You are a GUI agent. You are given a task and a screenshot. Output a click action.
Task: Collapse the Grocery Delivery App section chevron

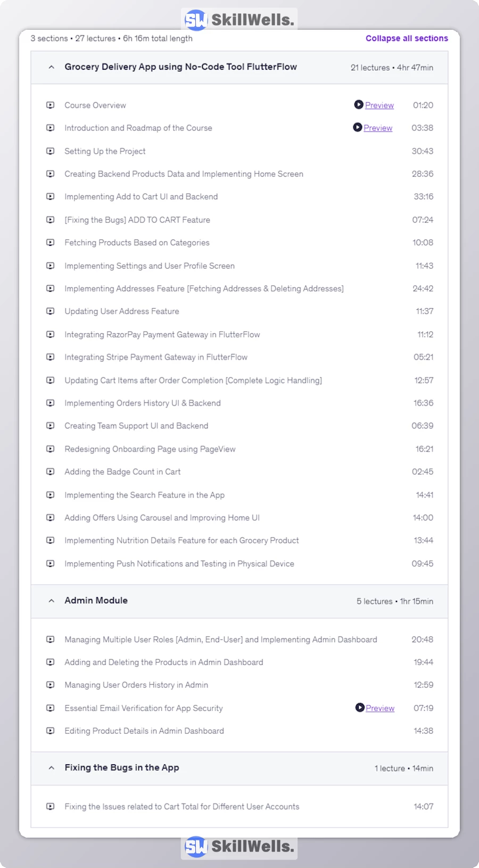pos(51,68)
